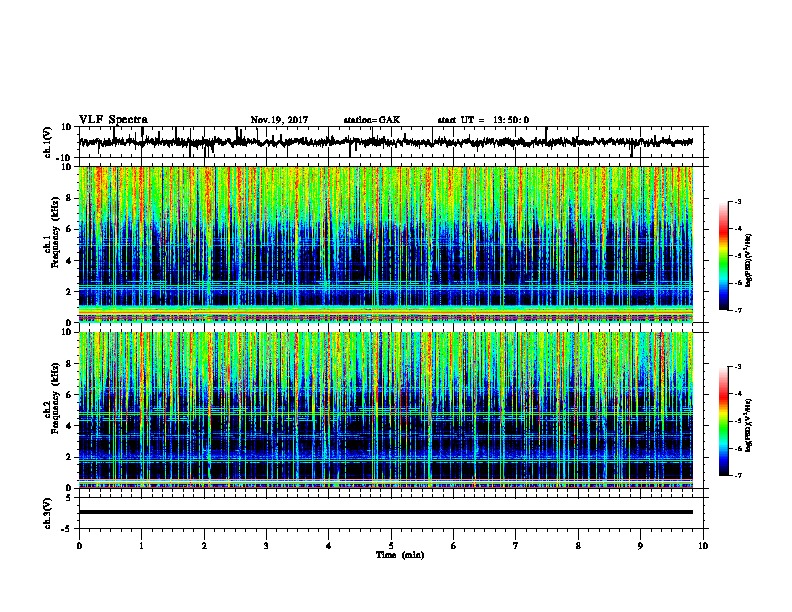Click the ch.1(V) waveform panel
Viewport: 792px width, 612px height.
(391, 142)
